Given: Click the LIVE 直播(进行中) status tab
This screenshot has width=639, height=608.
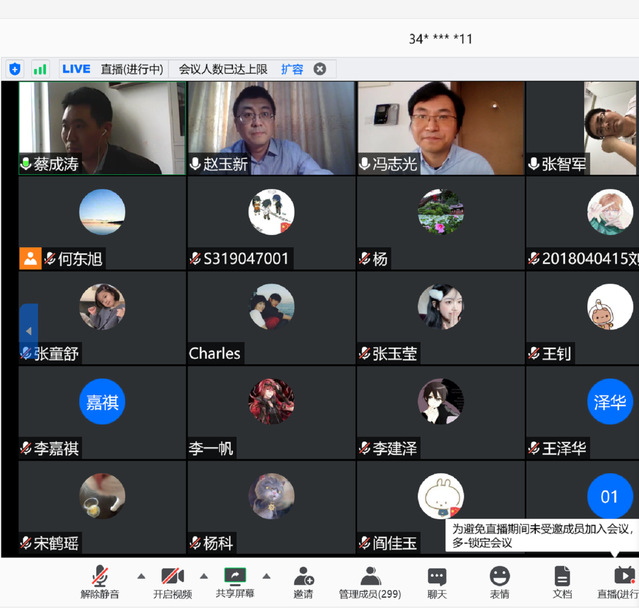Looking at the screenshot, I should pos(111,69).
